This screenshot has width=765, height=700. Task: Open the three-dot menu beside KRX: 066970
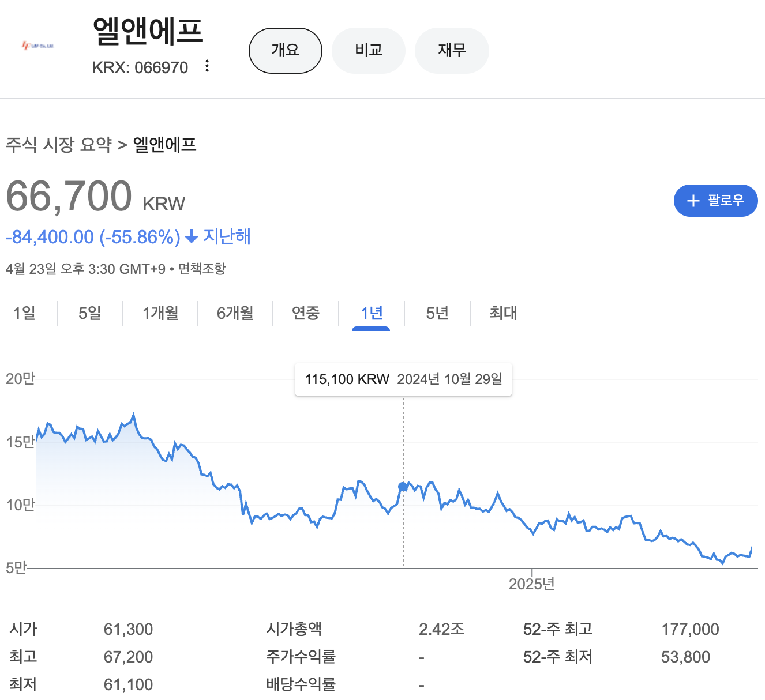click(x=207, y=66)
